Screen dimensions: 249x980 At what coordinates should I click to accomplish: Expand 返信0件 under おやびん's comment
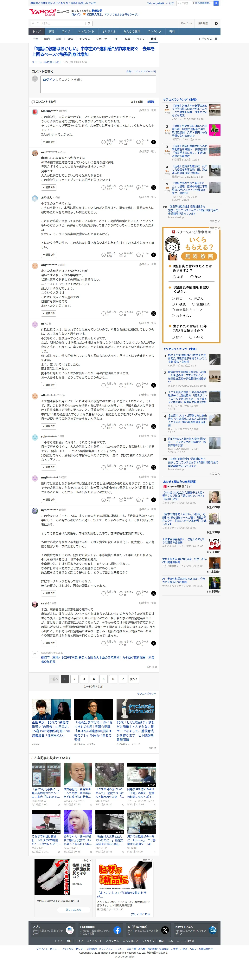pyautogui.click(x=49, y=255)
